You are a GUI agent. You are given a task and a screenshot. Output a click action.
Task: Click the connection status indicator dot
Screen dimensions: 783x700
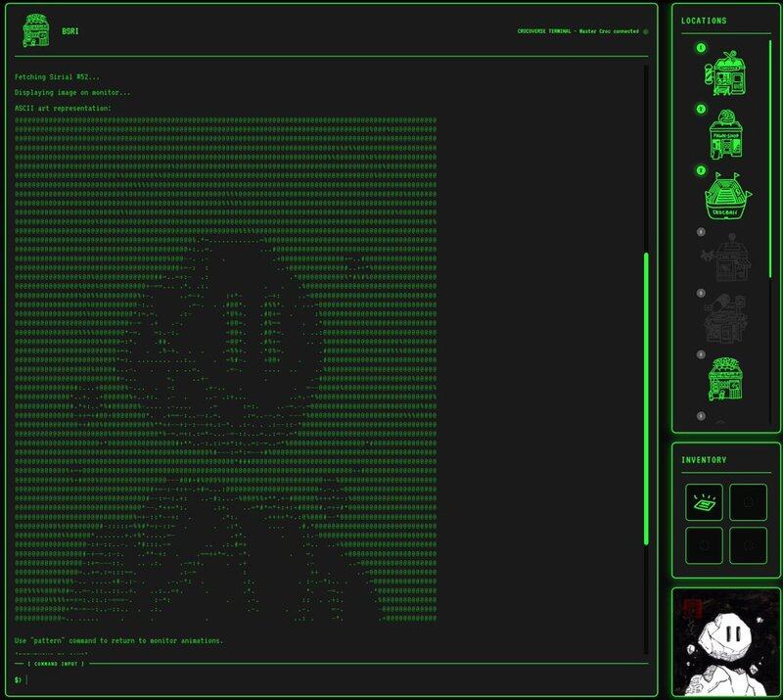click(646, 31)
